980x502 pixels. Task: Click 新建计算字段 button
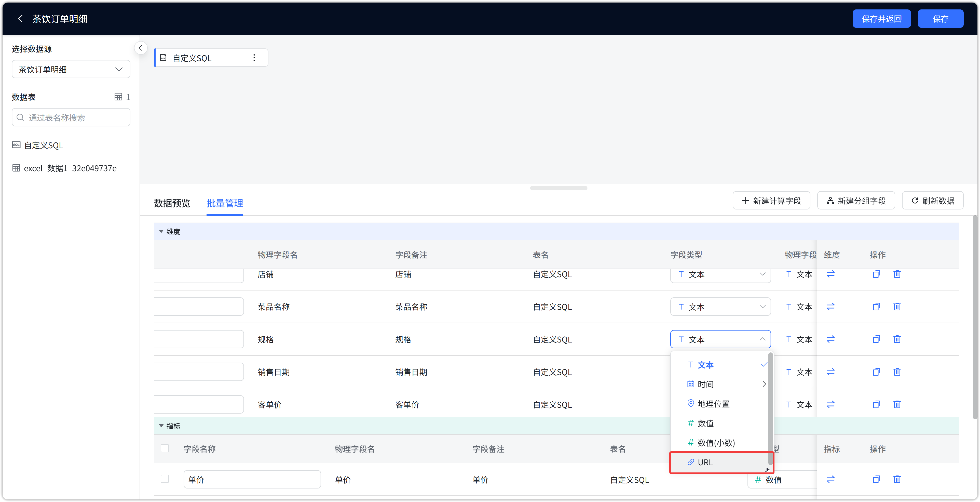tap(771, 201)
